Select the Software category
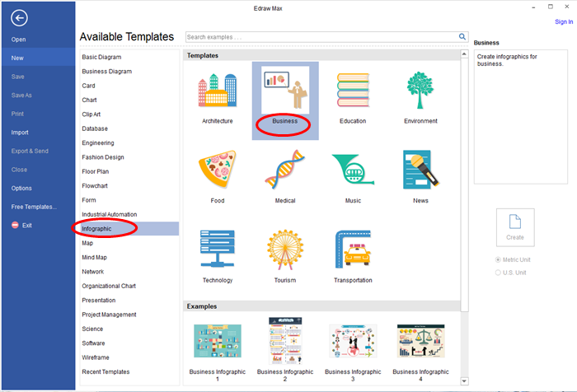 [93, 343]
